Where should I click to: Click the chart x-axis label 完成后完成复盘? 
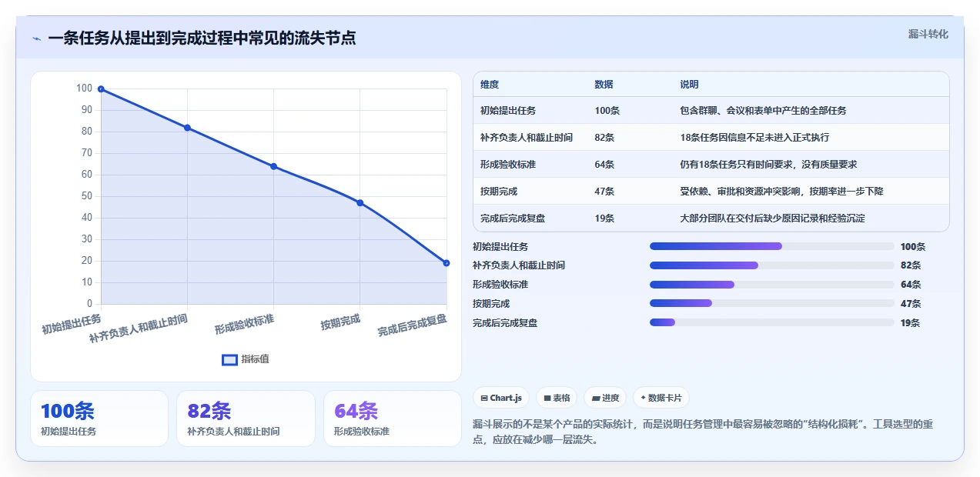[x=413, y=325]
